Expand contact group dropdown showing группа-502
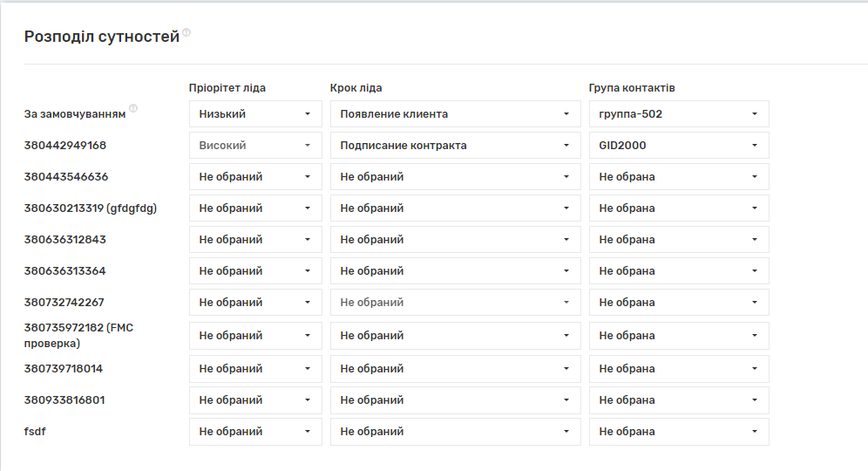Viewport: 868px width, 471px height. click(678, 114)
